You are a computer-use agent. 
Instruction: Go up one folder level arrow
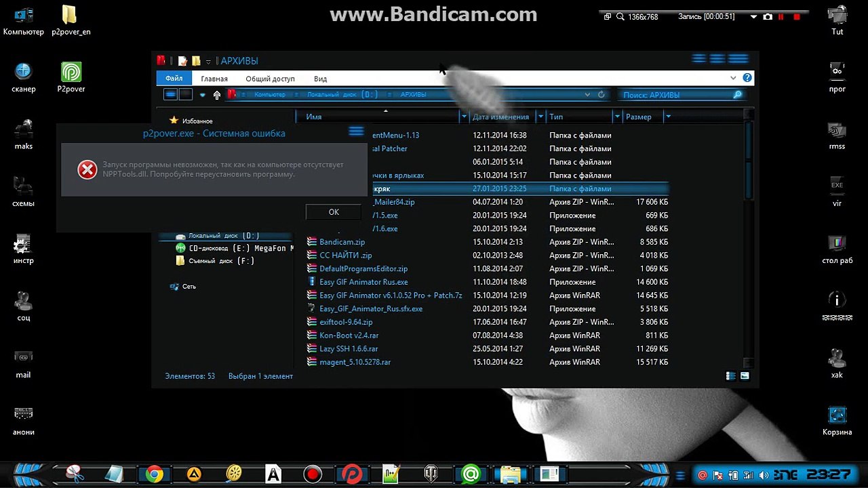pyautogui.click(x=217, y=95)
